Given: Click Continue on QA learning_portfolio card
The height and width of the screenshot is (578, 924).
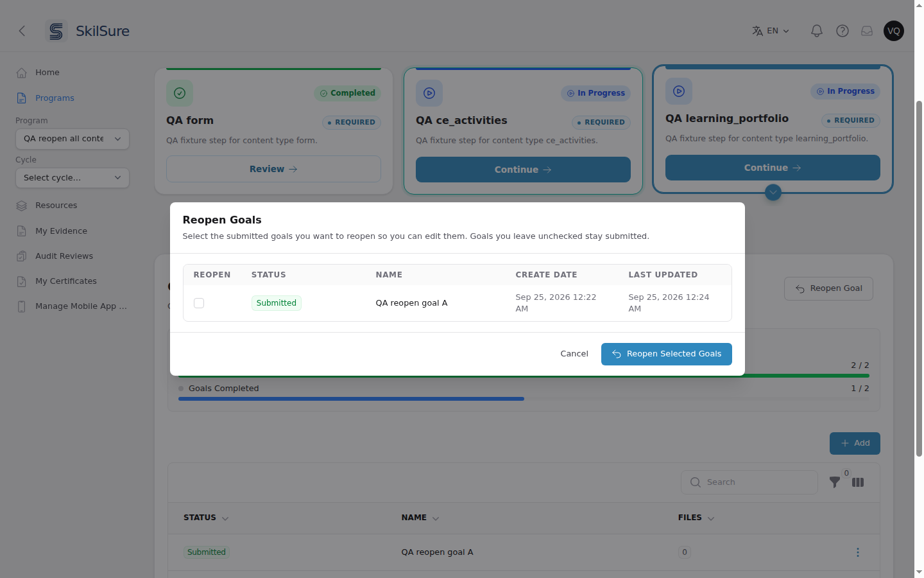Looking at the screenshot, I should pyautogui.click(x=773, y=168).
